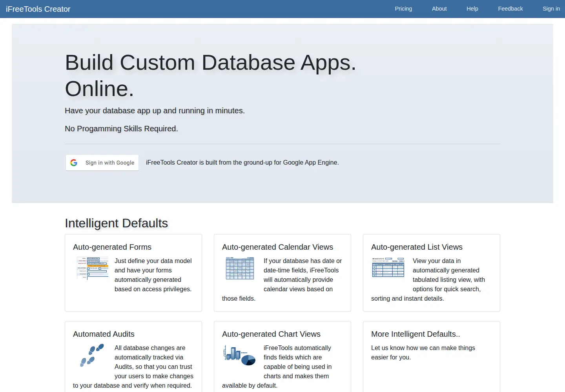Click the Intelligent Defaults section heading
The image size is (565, 392).
click(116, 223)
